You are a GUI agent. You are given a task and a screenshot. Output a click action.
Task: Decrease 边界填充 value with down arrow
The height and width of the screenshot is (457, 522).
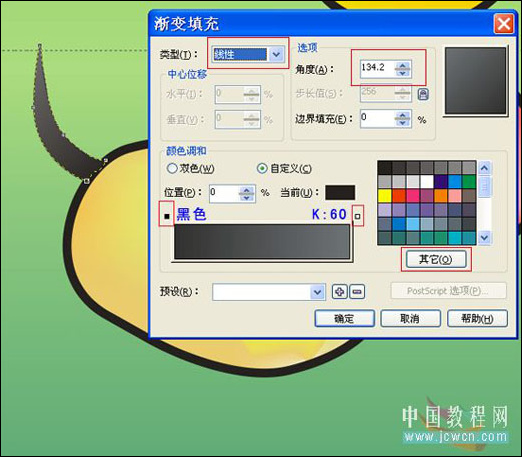click(403, 123)
